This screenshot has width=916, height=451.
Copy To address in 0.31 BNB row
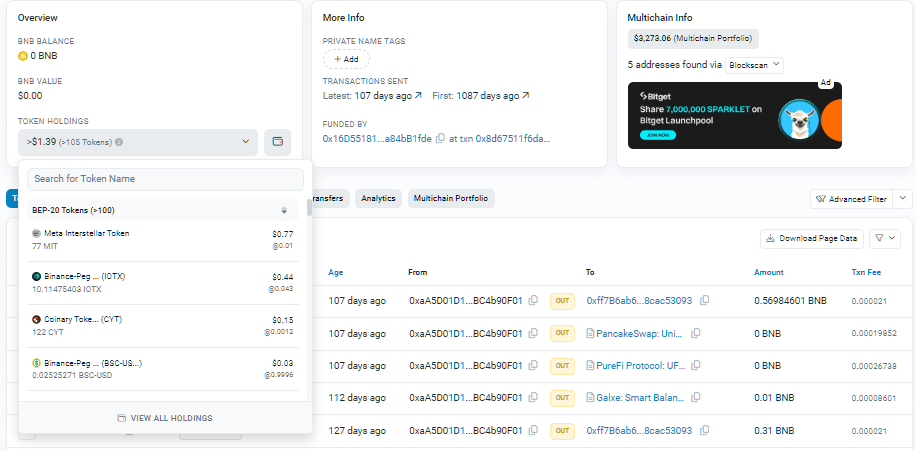pos(705,431)
